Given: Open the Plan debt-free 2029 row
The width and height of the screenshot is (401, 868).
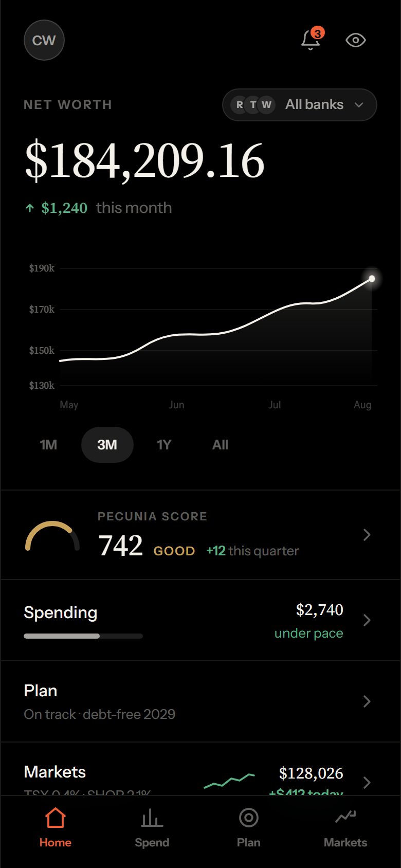Looking at the screenshot, I should click(200, 701).
